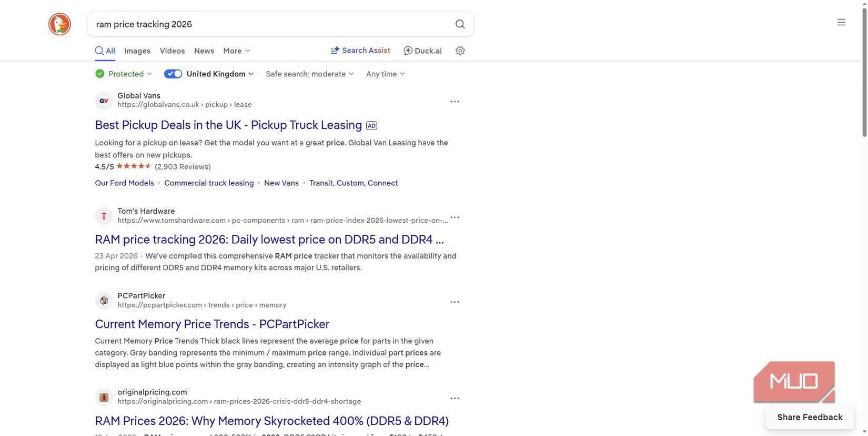Click the originalpricing.com ram-prices-2026 URL
Viewport: 868px width, 436px height.
pyautogui.click(x=239, y=401)
